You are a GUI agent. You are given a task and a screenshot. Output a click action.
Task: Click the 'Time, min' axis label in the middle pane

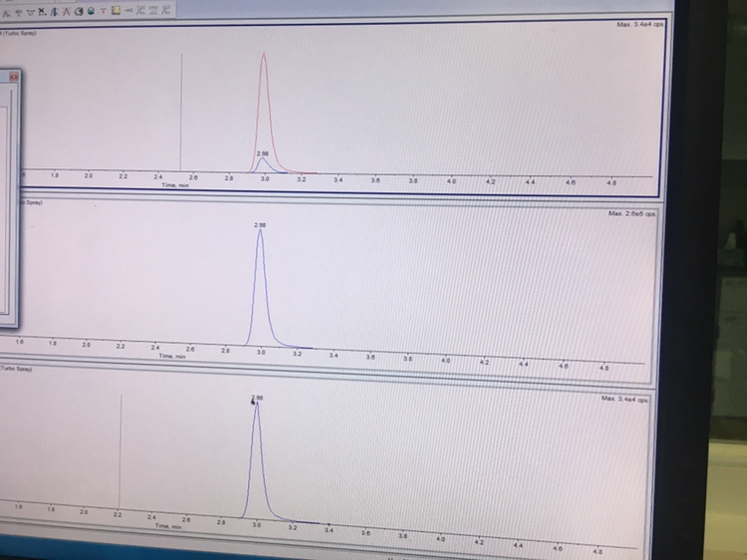171,356
